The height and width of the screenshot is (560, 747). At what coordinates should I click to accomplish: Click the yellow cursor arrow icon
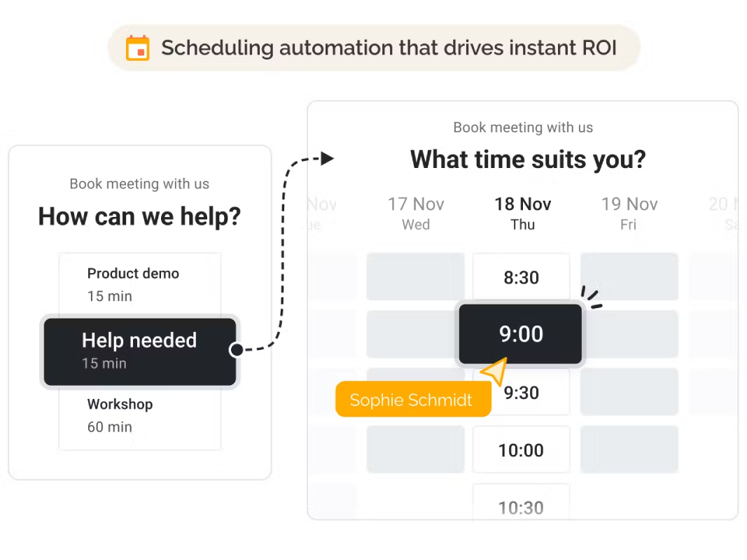pyautogui.click(x=494, y=371)
